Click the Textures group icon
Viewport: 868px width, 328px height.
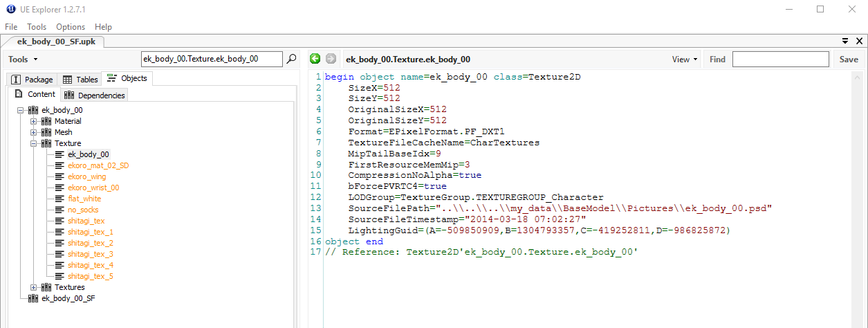[46, 287]
